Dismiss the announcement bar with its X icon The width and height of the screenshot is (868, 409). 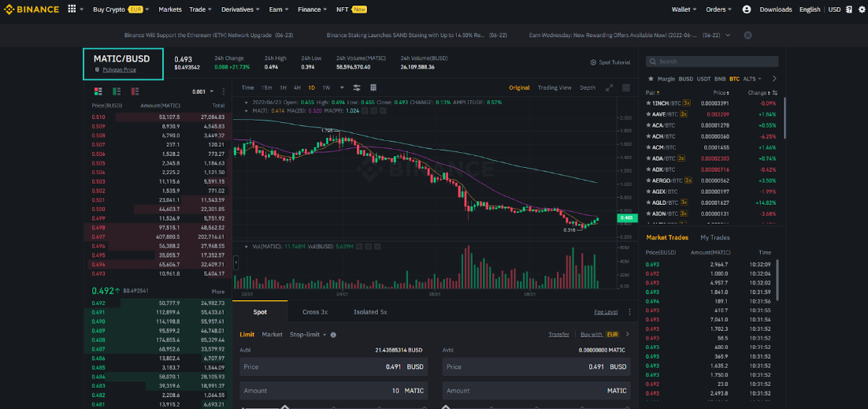[x=747, y=35]
